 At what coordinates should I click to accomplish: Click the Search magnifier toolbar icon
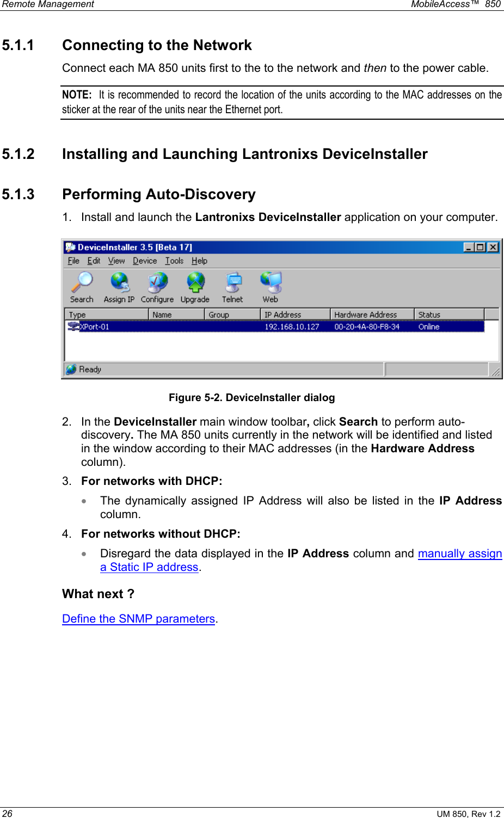click(x=82, y=282)
